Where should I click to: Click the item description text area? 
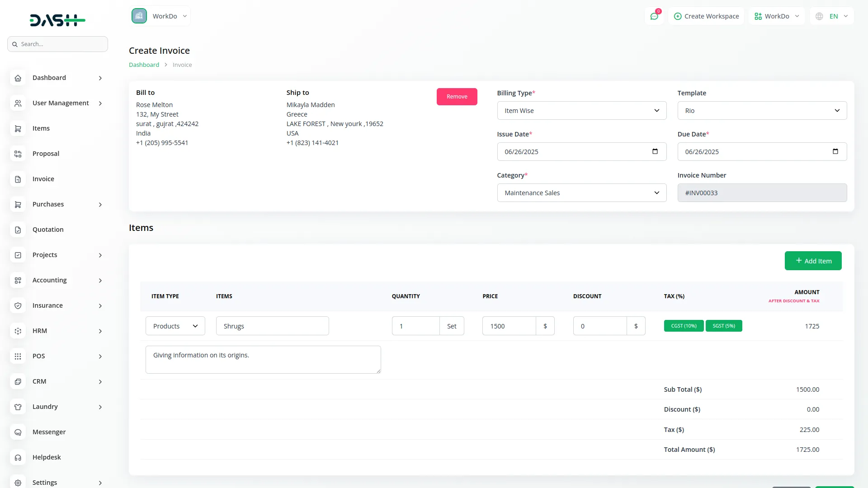point(263,360)
